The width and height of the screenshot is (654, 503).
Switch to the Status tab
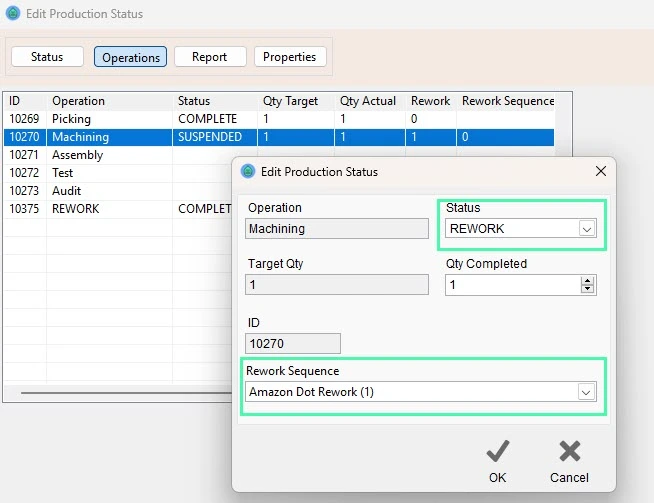(x=47, y=57)
